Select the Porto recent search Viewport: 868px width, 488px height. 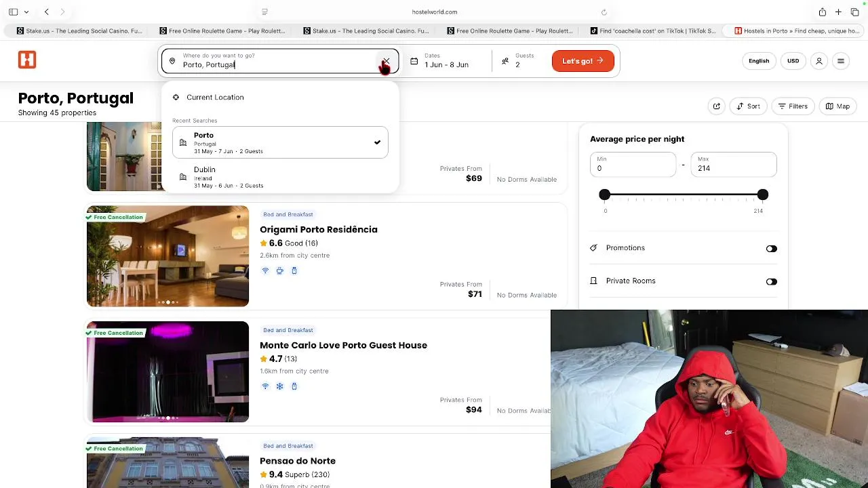point(280,142)
